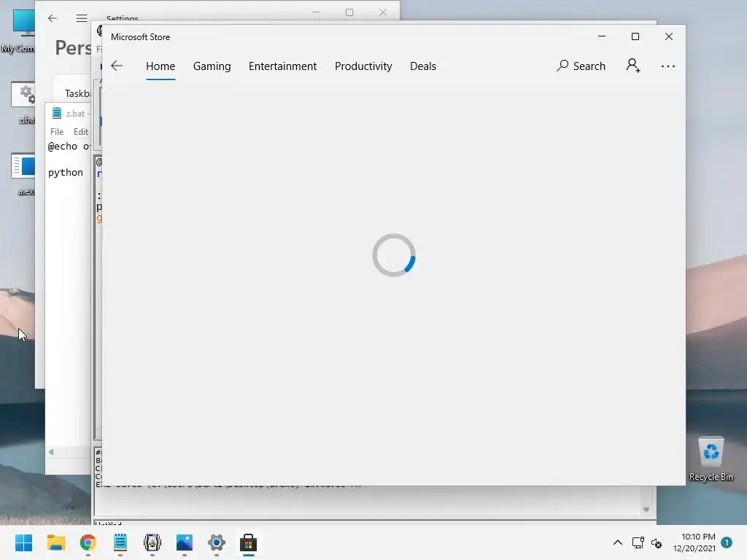Open the network status tray icon

tap(638, 542)
